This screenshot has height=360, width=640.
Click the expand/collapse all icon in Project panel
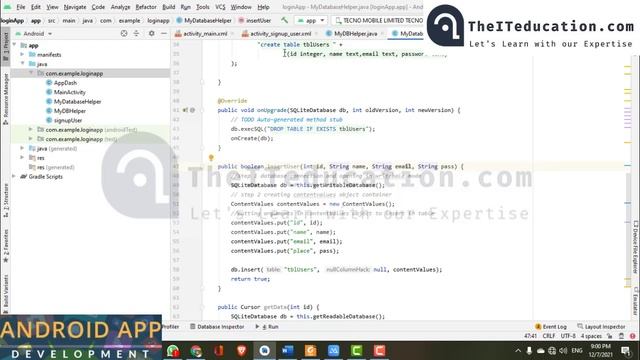[136, 33]
